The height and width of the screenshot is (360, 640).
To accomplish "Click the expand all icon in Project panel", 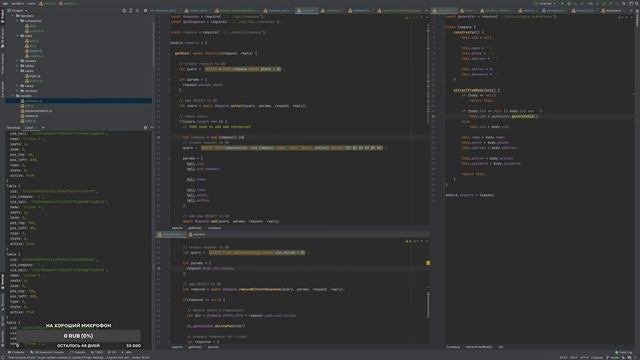I will click(131, 11).
